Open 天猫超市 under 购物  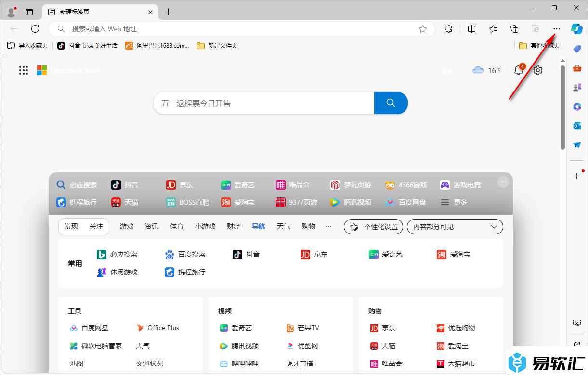[456, 363]
